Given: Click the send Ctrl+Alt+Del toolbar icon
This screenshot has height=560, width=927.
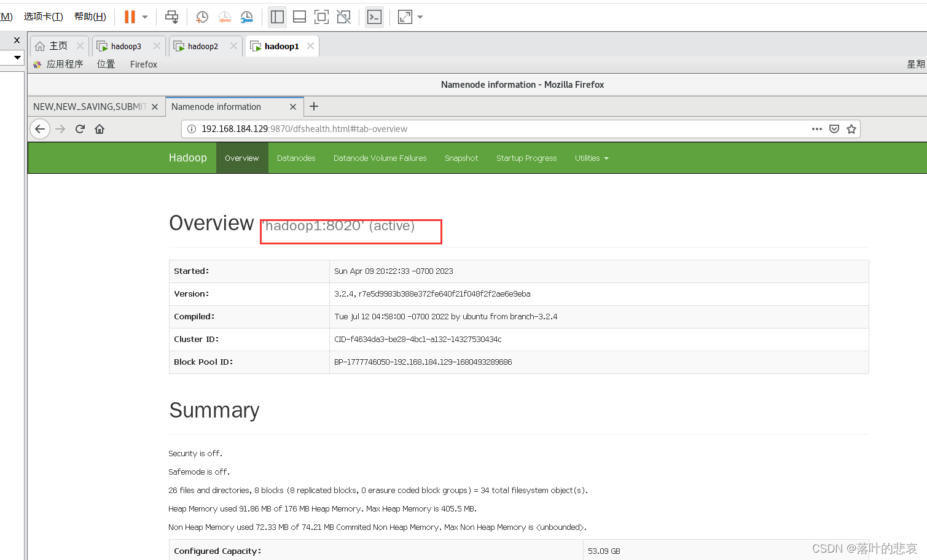Looking at the screenshot, I should click(172, 17).
